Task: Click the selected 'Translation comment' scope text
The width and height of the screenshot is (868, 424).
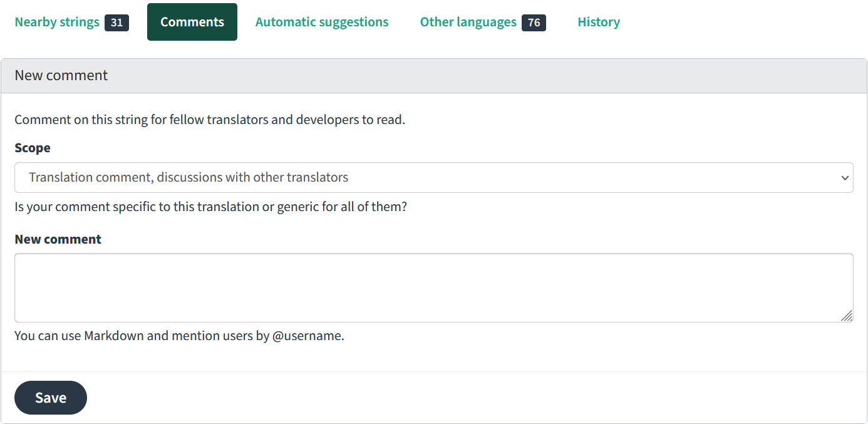Action: [x=189, y=177]
